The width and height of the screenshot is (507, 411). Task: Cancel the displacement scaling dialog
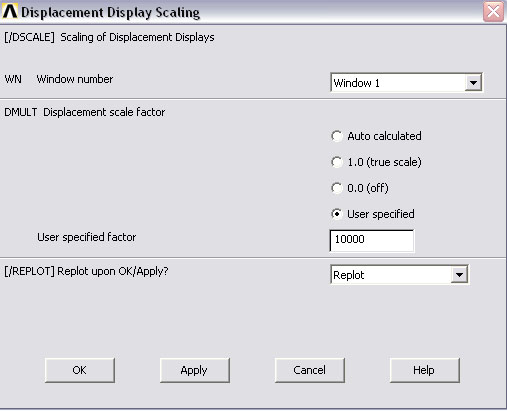pos(310,370)
